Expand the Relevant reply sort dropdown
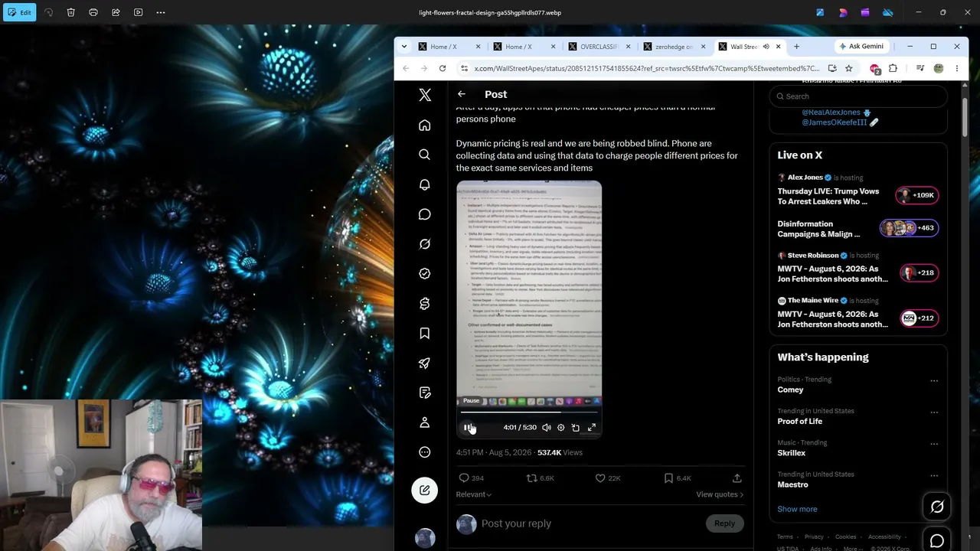This screenshot has height=551, width=980. coord(474,494)
